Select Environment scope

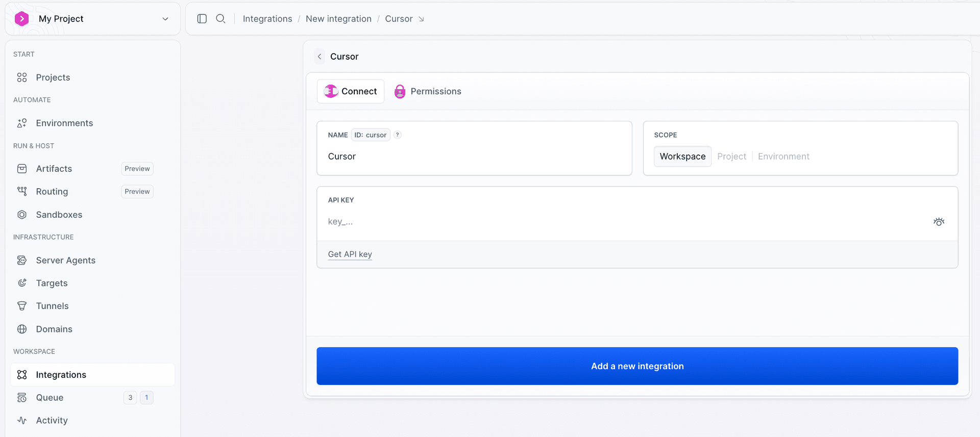[783, 157]
